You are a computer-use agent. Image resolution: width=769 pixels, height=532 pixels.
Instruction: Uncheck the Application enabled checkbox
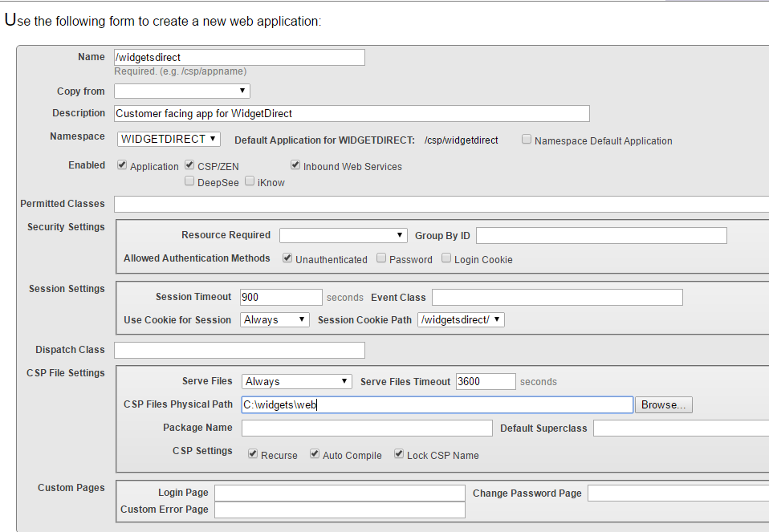click(x=122, y=165)
